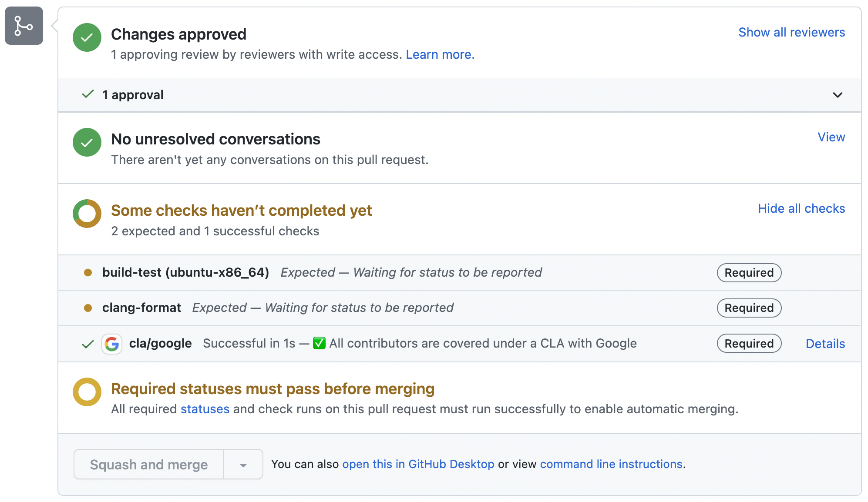868x502 pixels.
Task: Show all reviewers for this pull request
Action: click(x=791, y=32)
